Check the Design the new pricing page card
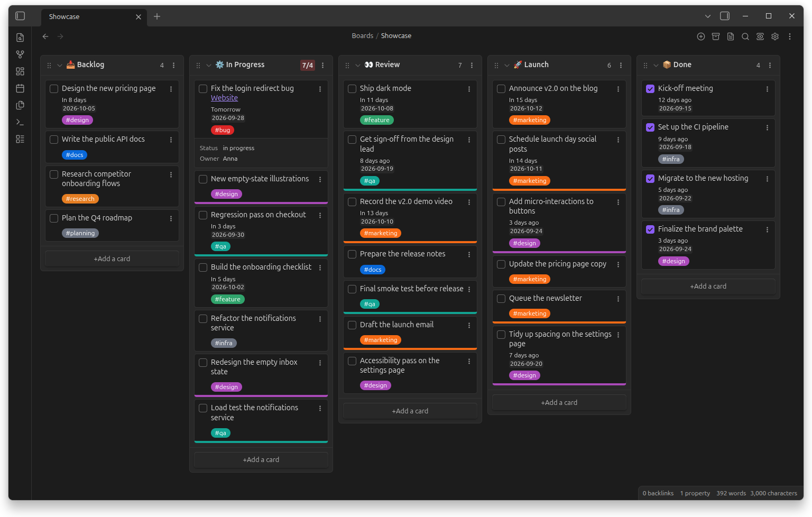Screen dimensions: 812x517 coord(54,89)
